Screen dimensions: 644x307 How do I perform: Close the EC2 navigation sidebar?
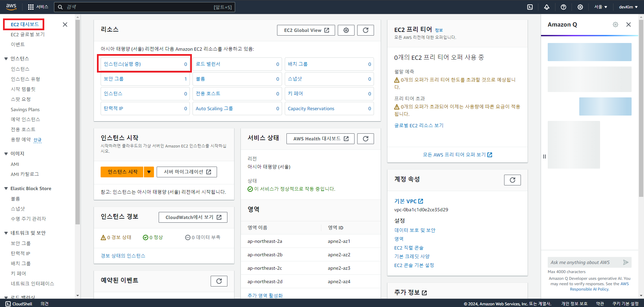(x=65, y=25)
